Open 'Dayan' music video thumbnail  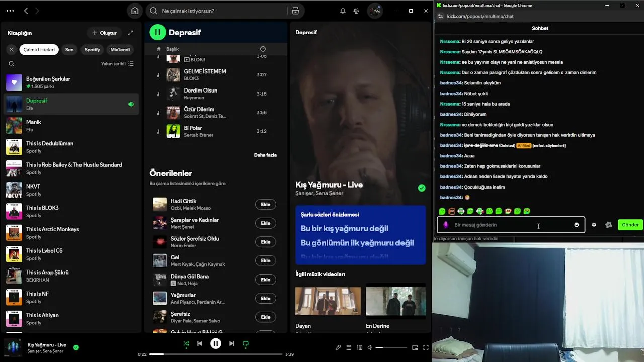[x=328, y=301]
